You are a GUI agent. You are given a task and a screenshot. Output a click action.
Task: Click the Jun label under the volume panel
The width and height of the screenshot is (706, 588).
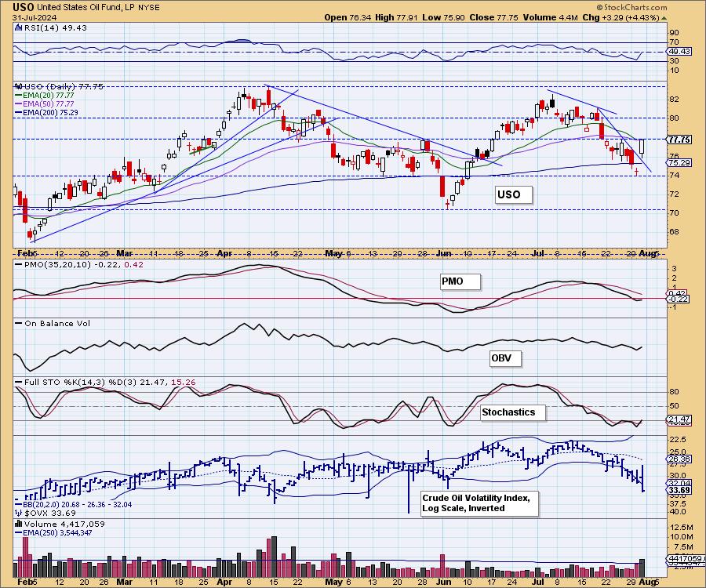444,583
